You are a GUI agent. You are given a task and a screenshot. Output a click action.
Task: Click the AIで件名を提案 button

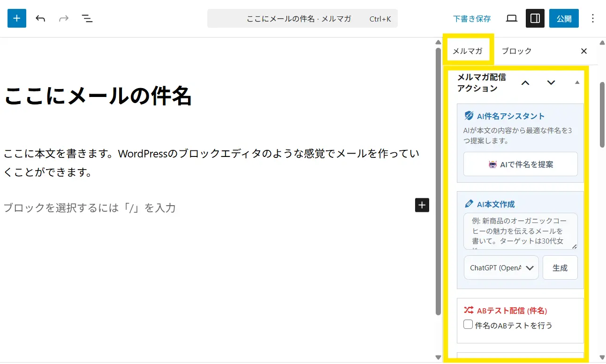520,164
